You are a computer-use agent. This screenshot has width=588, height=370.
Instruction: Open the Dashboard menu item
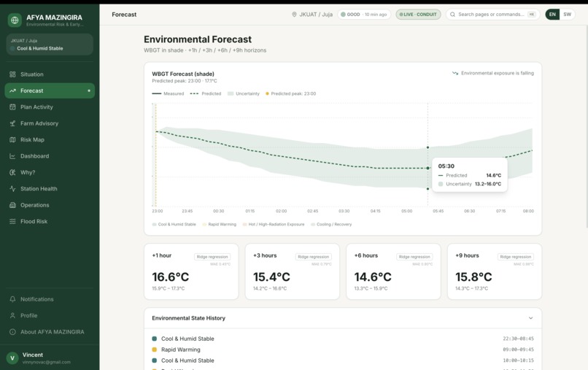tap(50, 156)
